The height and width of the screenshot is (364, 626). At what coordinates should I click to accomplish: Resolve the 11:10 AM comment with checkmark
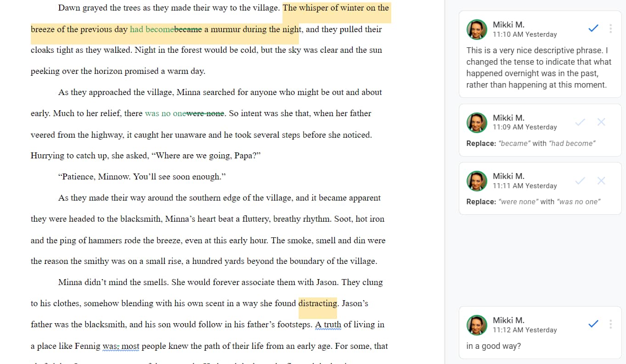(593, 28)
